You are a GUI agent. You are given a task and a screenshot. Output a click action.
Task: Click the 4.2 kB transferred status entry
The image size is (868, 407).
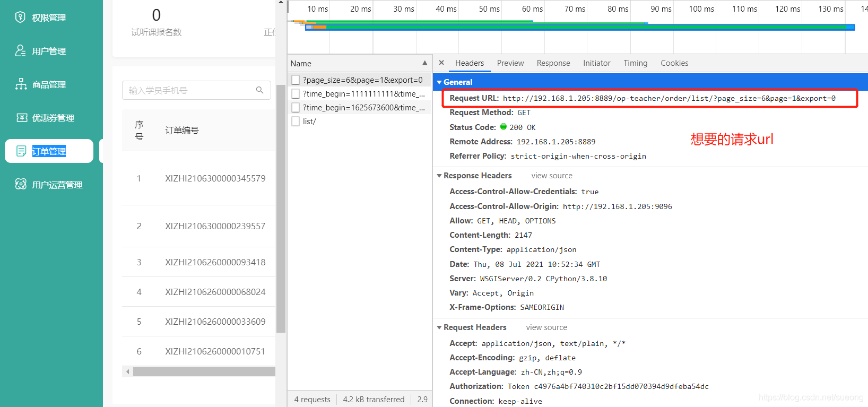374,400
